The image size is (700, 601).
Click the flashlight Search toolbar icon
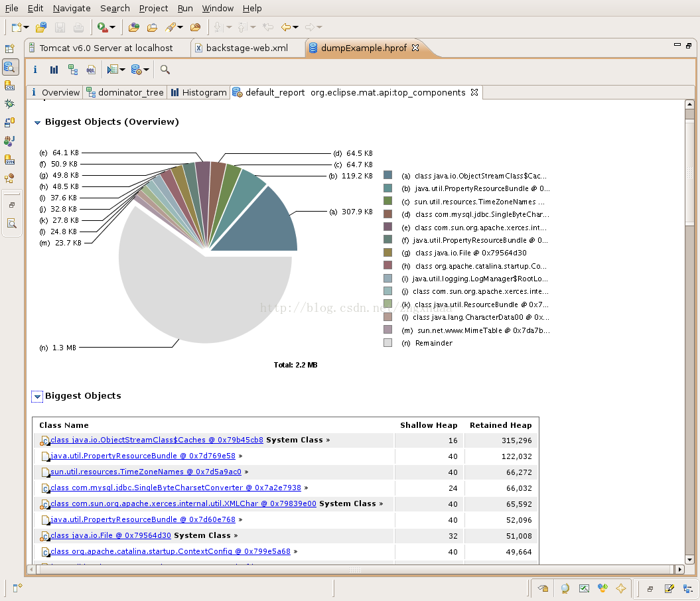click(170, 28)
